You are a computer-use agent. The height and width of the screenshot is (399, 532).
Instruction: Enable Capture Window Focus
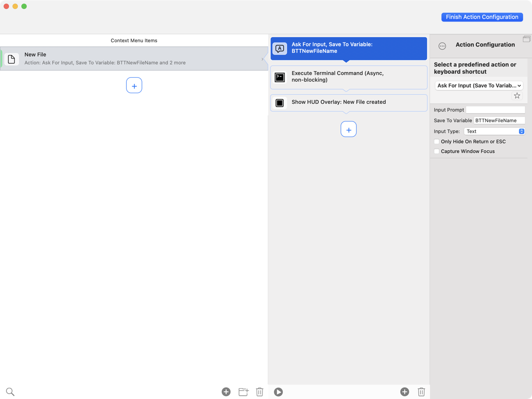[x=436, y=151]
